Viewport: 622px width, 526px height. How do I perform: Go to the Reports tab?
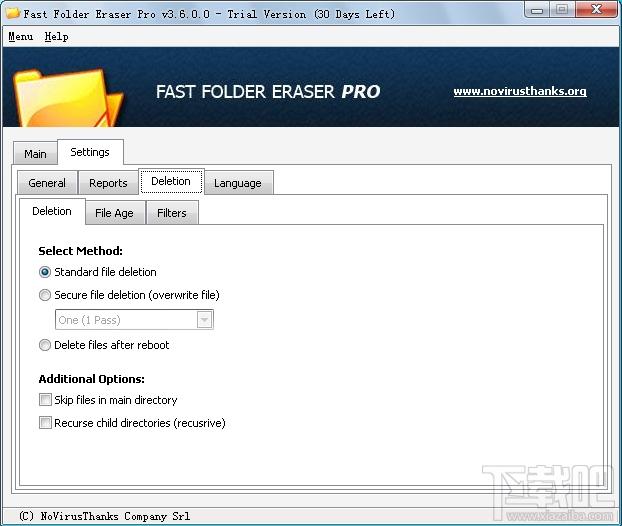(108, 183)
